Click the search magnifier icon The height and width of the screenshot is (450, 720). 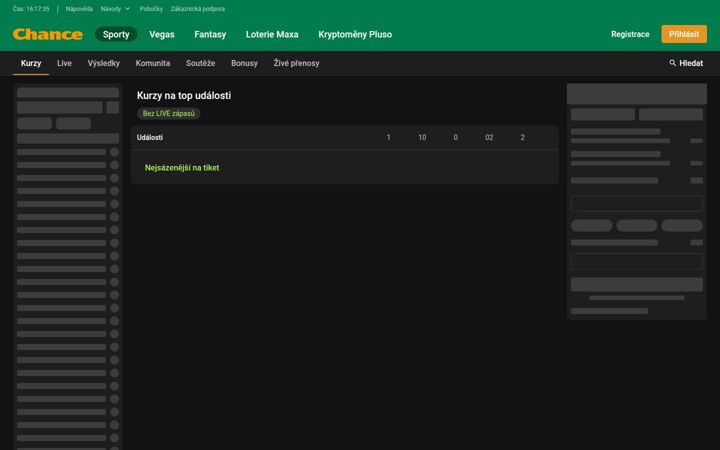coord(672,63)
